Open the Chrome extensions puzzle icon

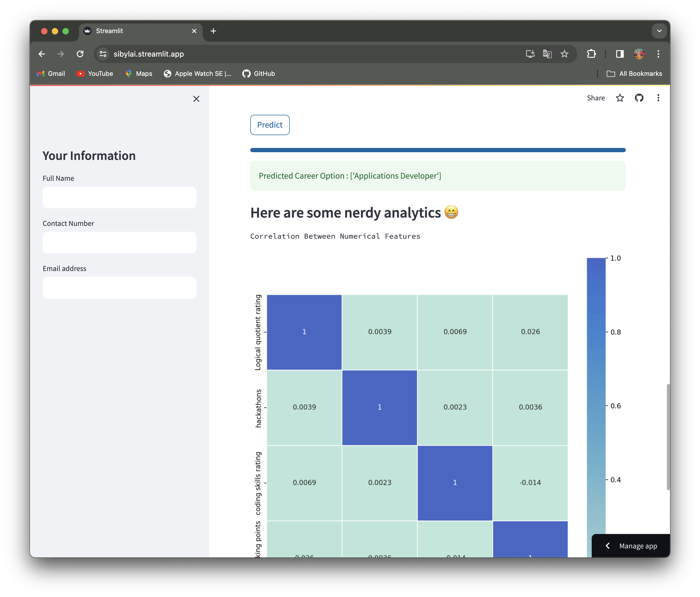pyautogui.click(x=591, y=54)
